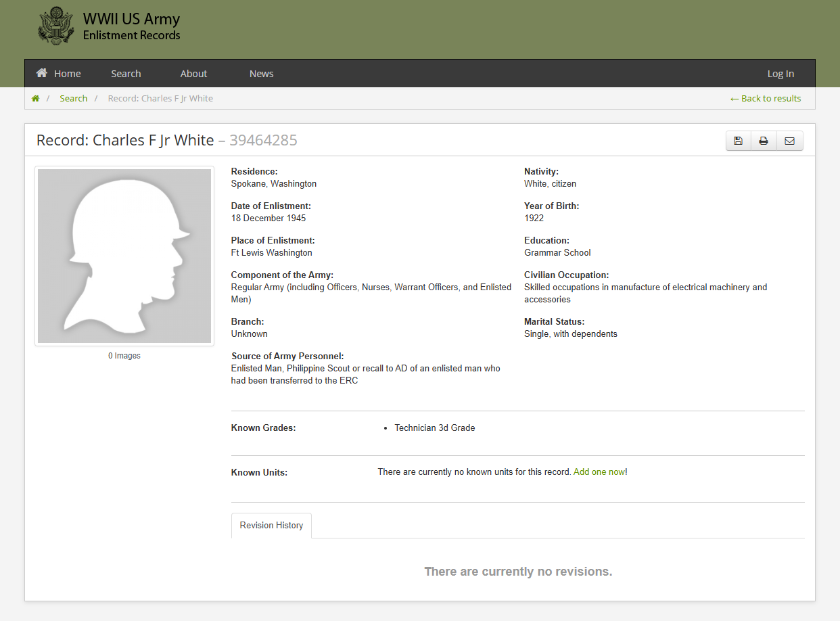Click the 'Add one now' units link

pyautogui.click(x=599, y=472)
